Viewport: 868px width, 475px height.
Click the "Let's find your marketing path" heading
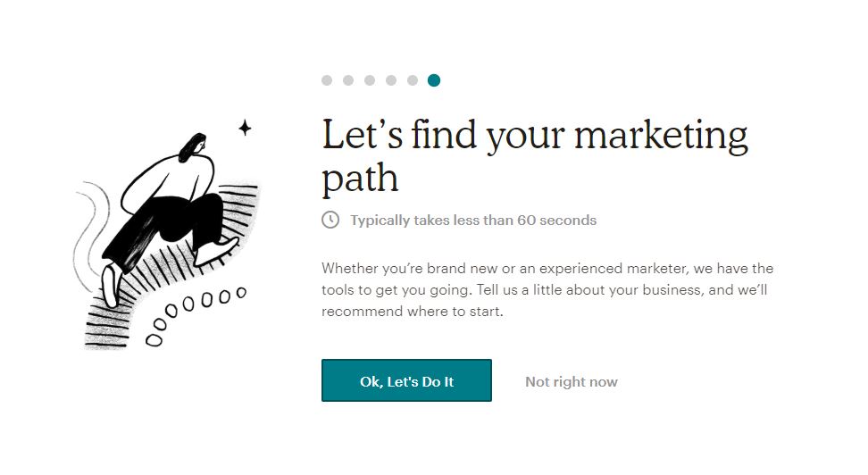click(x=534, y=155)
